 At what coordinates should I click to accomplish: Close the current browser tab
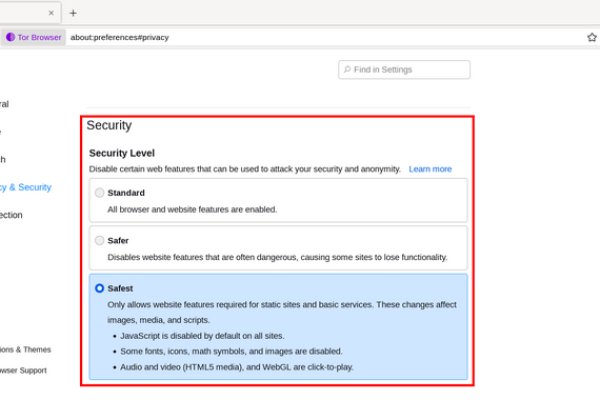tap(51, 13)
